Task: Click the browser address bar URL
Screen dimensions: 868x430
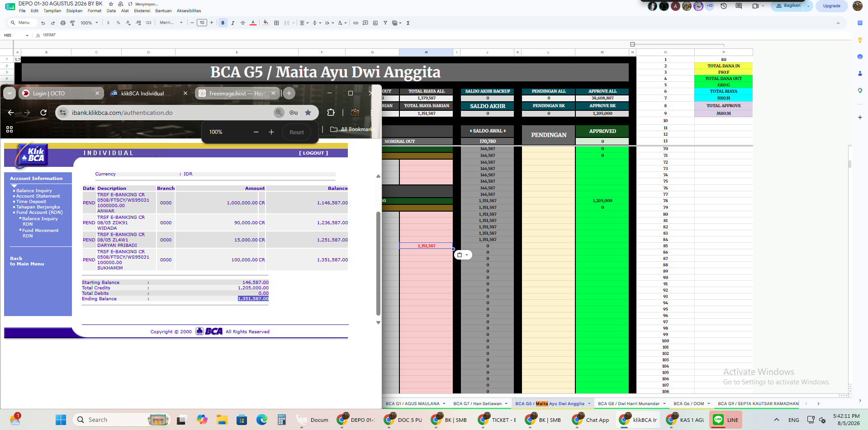Action: [122, 113]
